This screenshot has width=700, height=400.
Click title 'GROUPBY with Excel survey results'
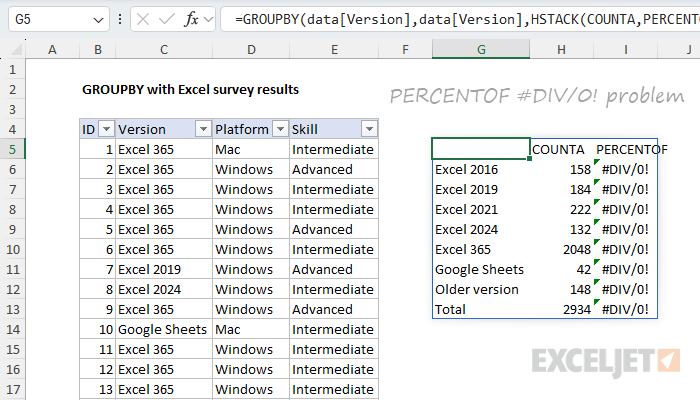[190, 90]
